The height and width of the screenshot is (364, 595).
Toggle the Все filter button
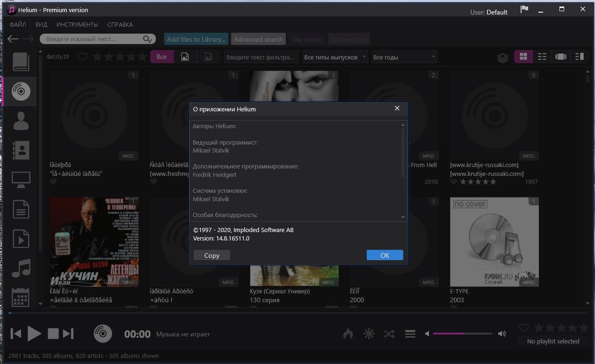[162, 57]
